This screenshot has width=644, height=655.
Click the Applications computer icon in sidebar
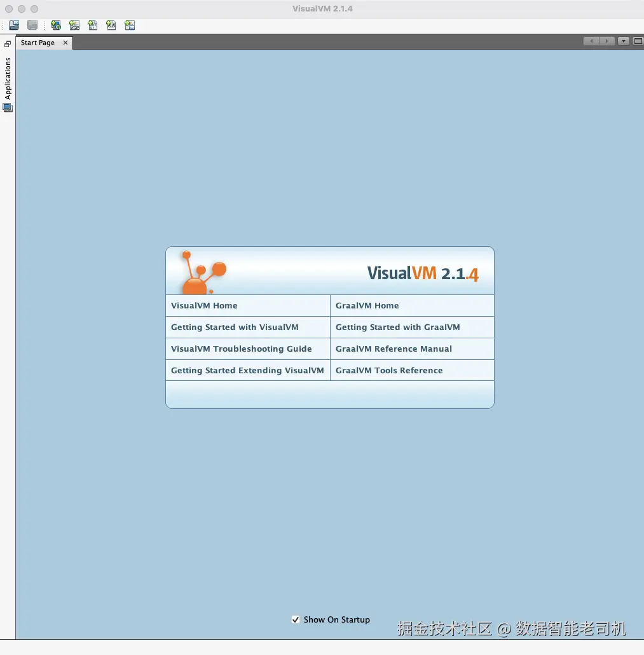(x=8, y=107)
